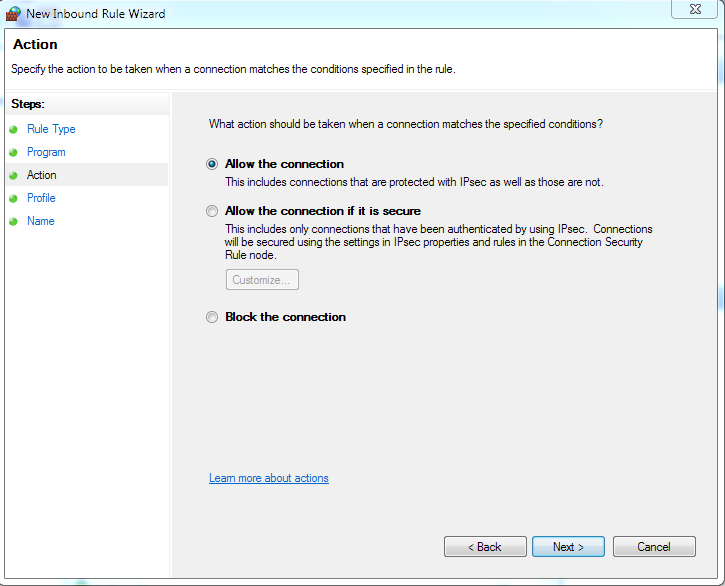Open the Program step in sidebar
The width and height of the screenshot is (725, 586).
point(46,152)
